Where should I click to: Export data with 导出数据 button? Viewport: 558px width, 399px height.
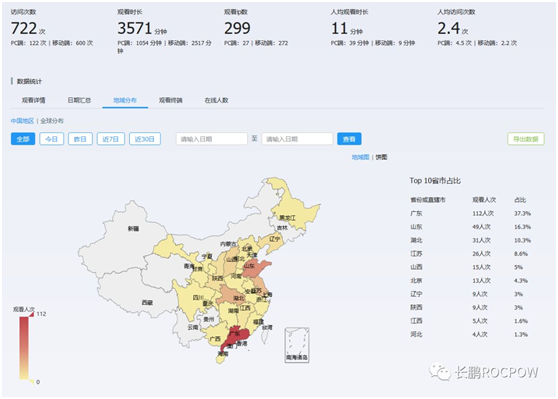coord(526,139)
